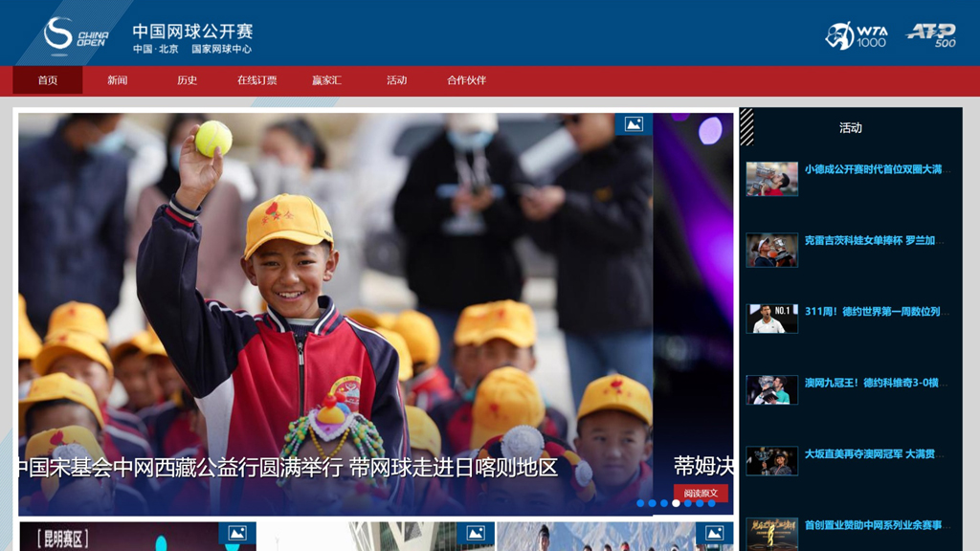Open the ATP 500 logo link
The image size is (980, 551).
click(930, 35)
